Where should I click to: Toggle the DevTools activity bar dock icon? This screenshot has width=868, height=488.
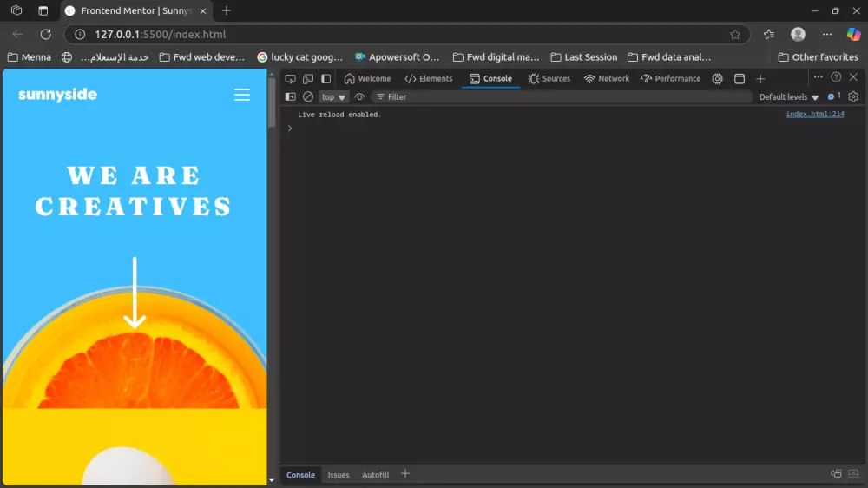click(x=326, y=79)
